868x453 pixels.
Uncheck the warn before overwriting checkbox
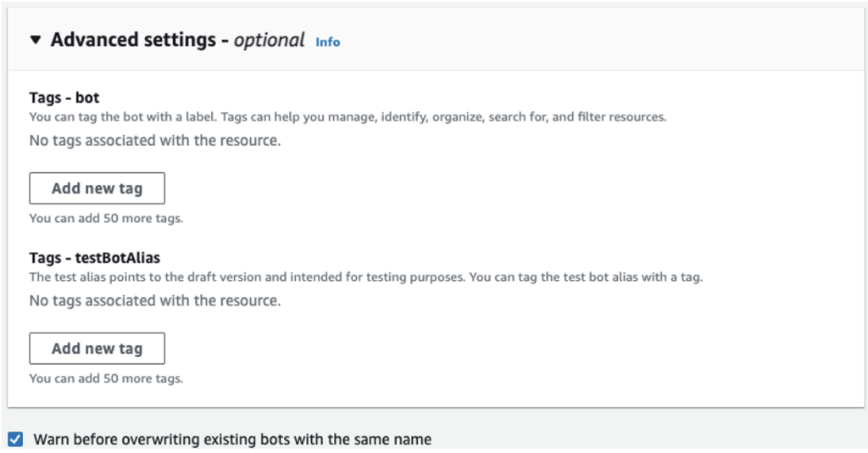pyautogui.click(x=15, y=439)
